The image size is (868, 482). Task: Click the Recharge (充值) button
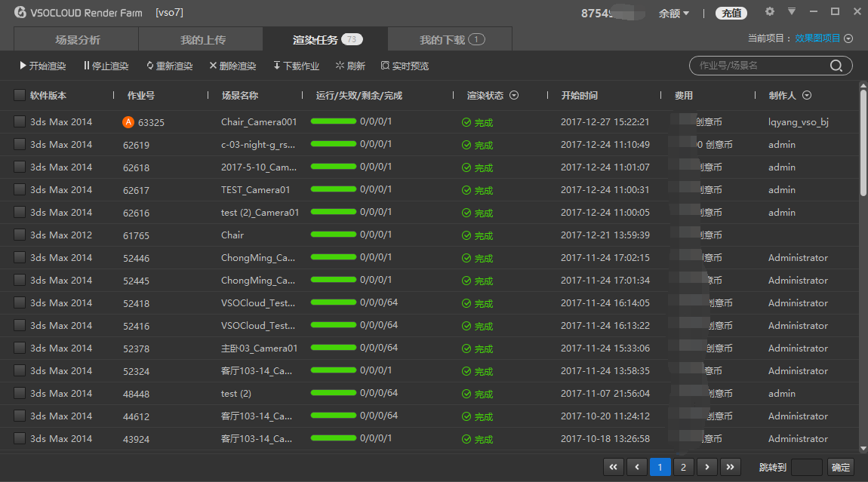731,13
